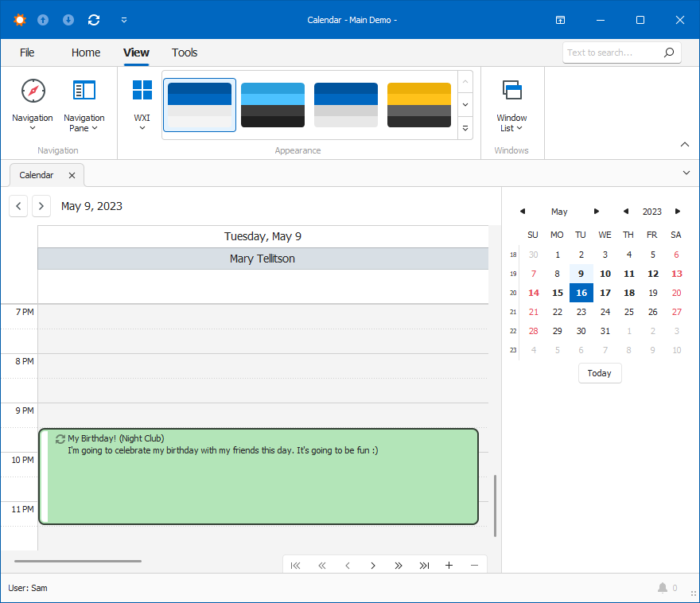Click the Tuesday, May 9 day header
The height and width of the screenshot is (603, 700).
point(263,236)
